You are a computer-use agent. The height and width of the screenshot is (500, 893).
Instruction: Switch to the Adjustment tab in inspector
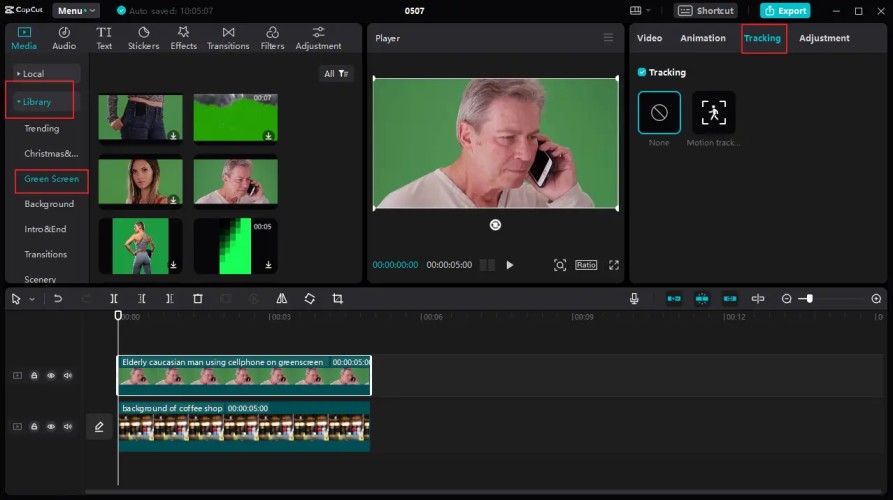point(824,38)
